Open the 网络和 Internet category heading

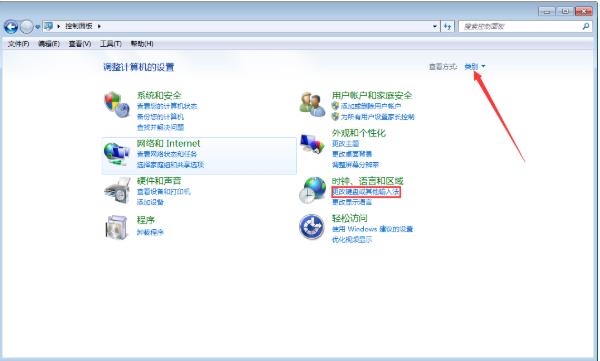pyautogui.click(x=168, y=144)
